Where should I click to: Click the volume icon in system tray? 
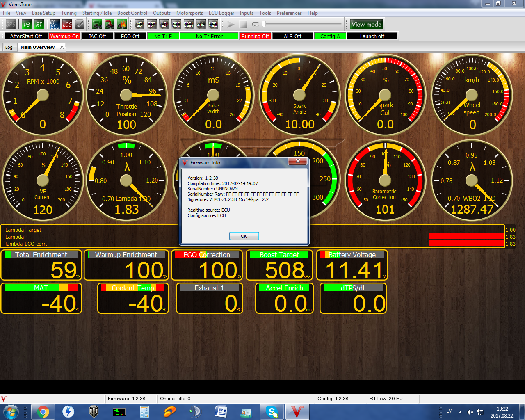click(470, 412)
